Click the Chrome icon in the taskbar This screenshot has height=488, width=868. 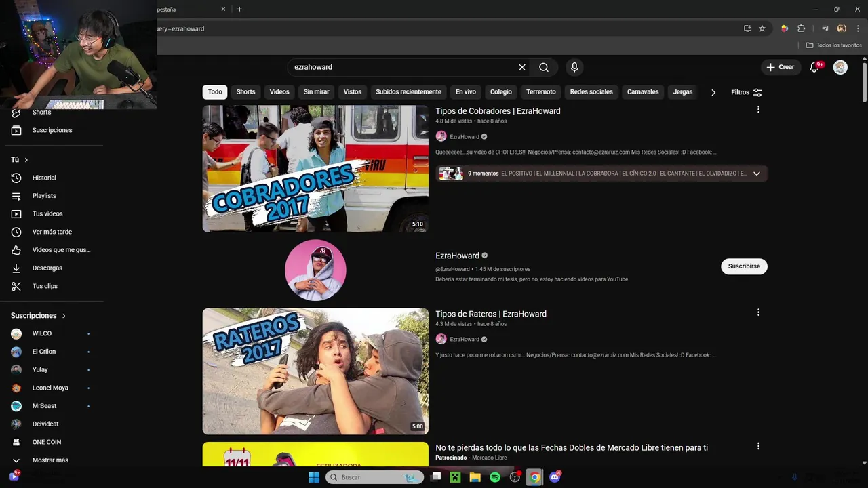535,477
